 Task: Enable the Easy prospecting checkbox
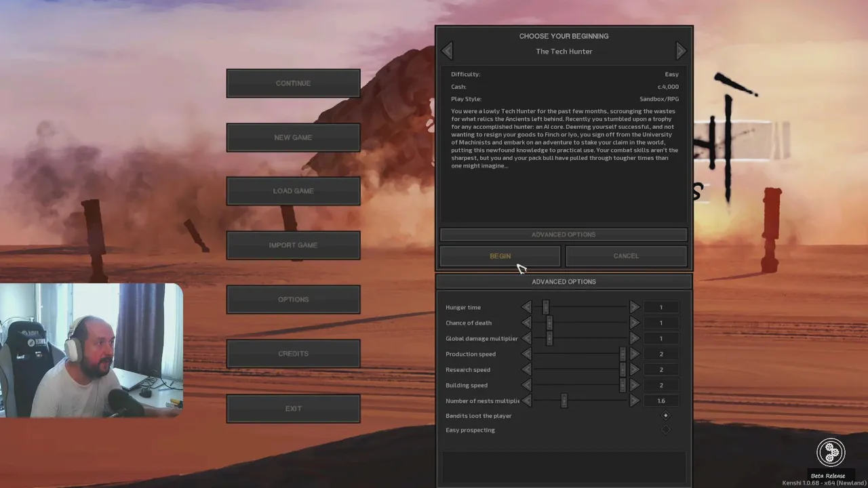point(665,430)
